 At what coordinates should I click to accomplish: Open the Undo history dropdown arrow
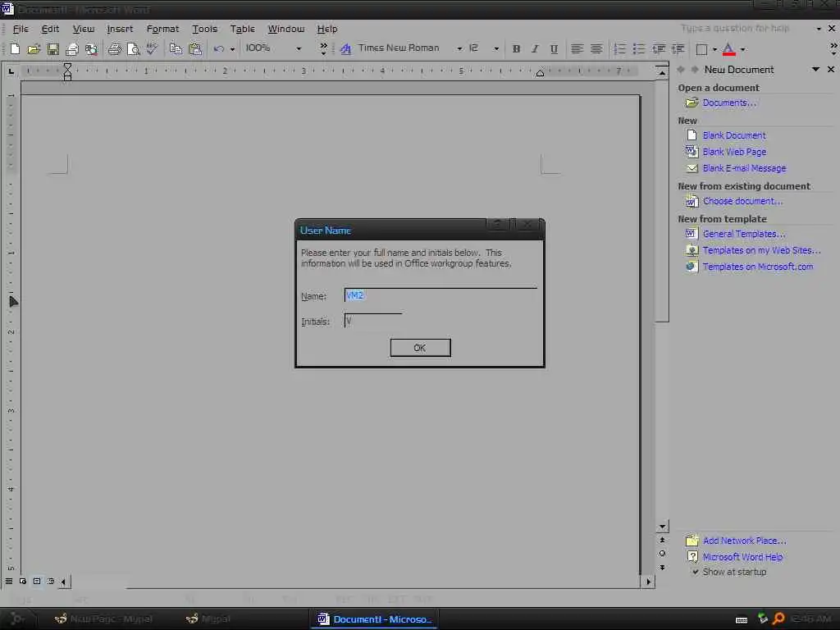(x=232, y=49)
